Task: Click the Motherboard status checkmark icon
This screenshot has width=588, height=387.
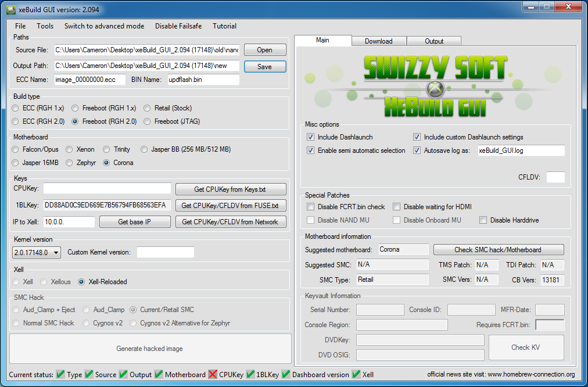Action: [x=157, y=374]
